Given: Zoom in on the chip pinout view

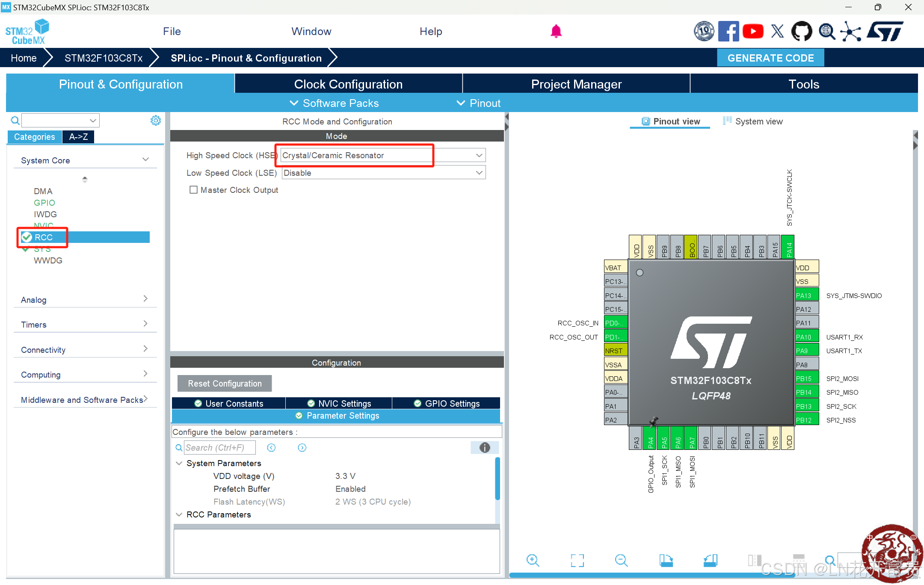Looking at the screenshot, I should coord(533,560).
